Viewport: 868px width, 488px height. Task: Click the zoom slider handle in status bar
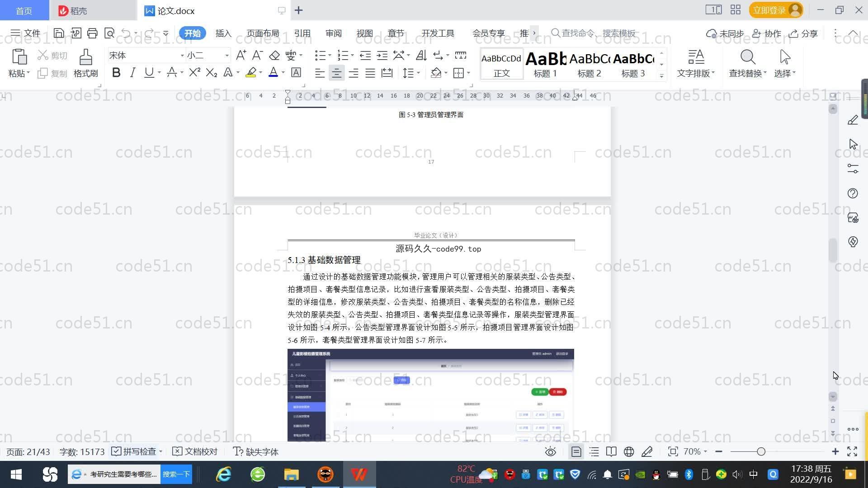[x=761, y=451]
